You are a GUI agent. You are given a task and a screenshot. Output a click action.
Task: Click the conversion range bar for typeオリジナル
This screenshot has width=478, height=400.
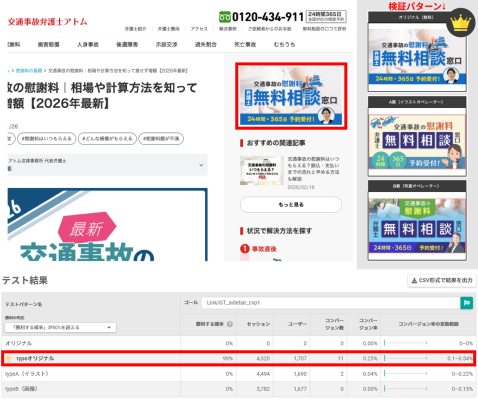tap(405, 358)
